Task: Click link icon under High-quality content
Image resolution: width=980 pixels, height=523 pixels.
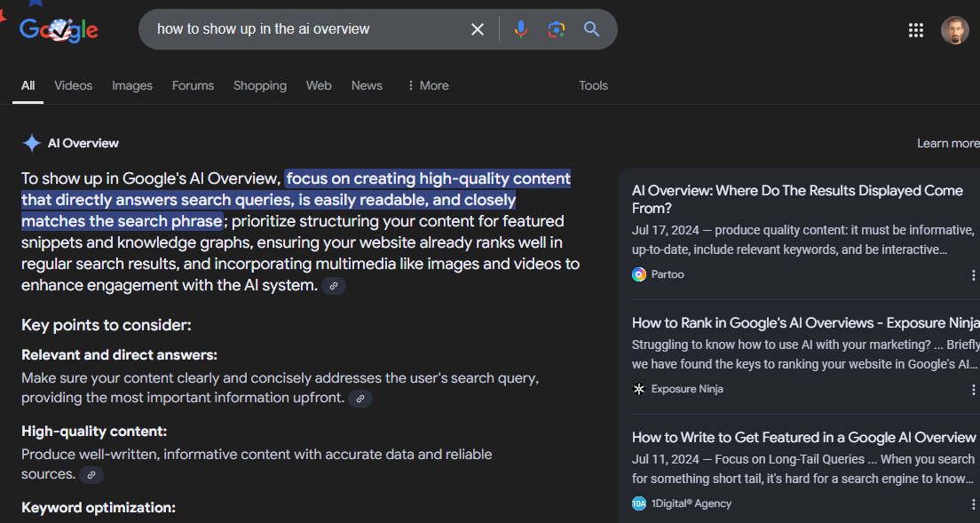Action: (x=91, y=475)
